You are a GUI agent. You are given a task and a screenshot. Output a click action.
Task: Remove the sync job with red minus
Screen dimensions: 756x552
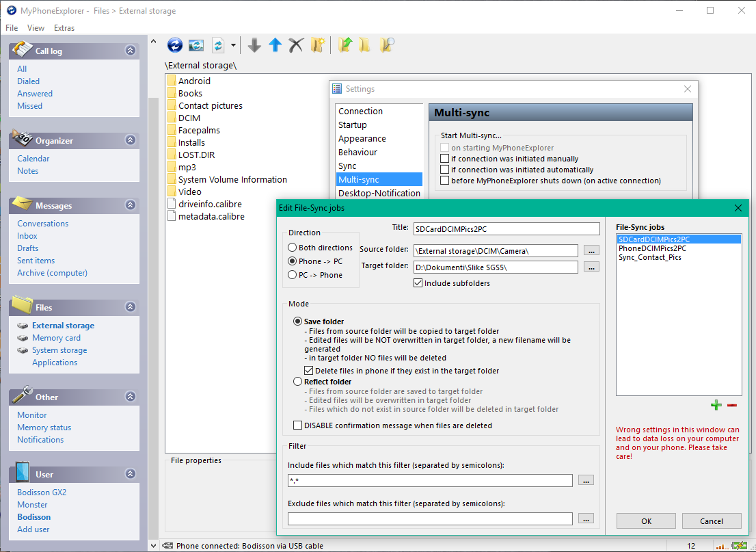(732, 405)
